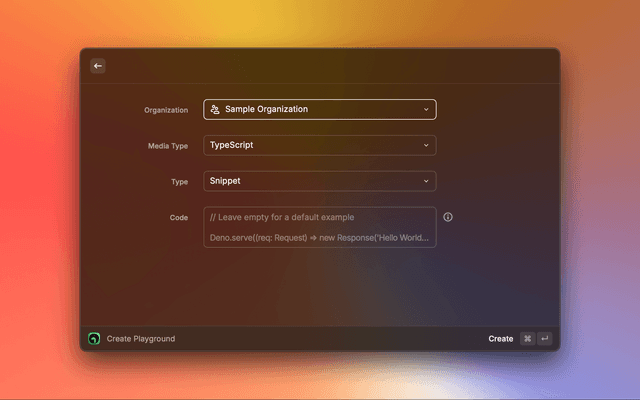Click the Type field label
This screenshot has width=640, height=400.
tap(179, 182)
